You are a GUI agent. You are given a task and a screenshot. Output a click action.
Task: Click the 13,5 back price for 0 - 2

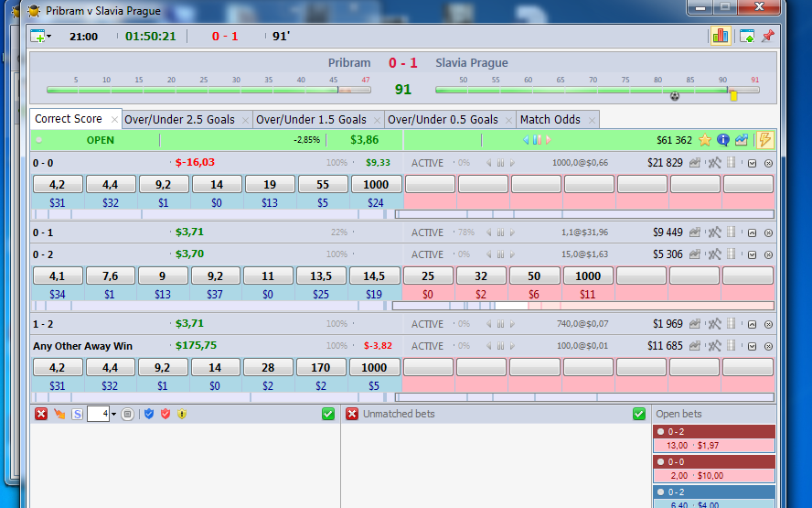point(321,276)
